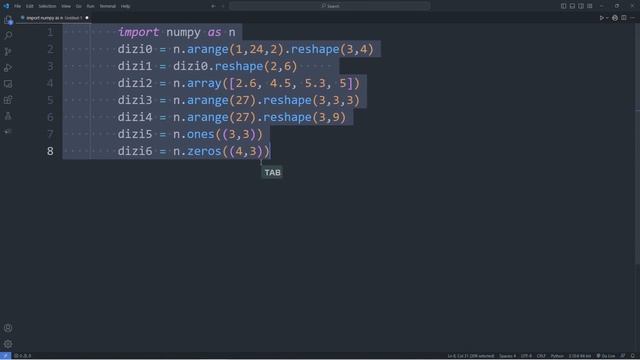Open the Selection menu
640x360 pixels.
pos(47,6)
